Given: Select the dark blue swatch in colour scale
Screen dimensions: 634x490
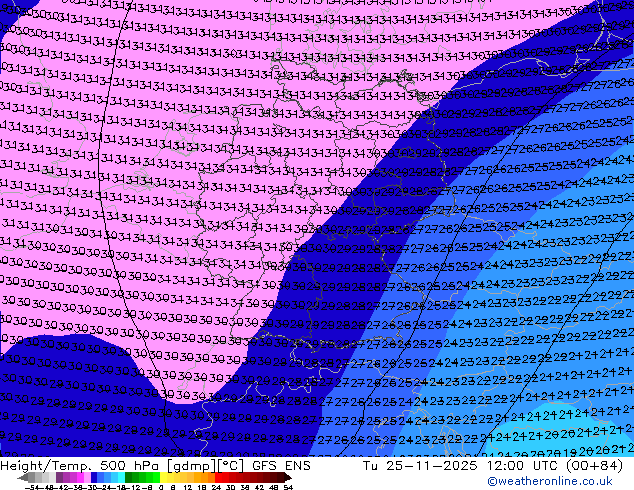Looking at the screenshot, I should coord(94,477).
